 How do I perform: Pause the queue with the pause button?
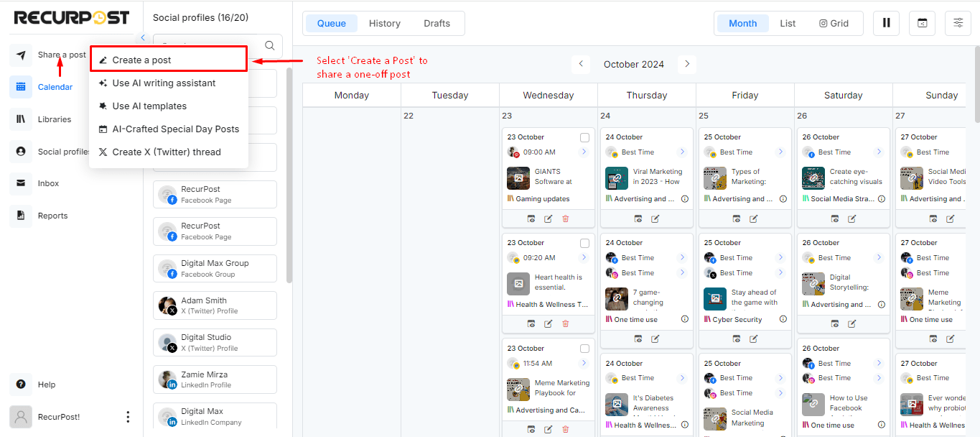[x=887, y=23]
